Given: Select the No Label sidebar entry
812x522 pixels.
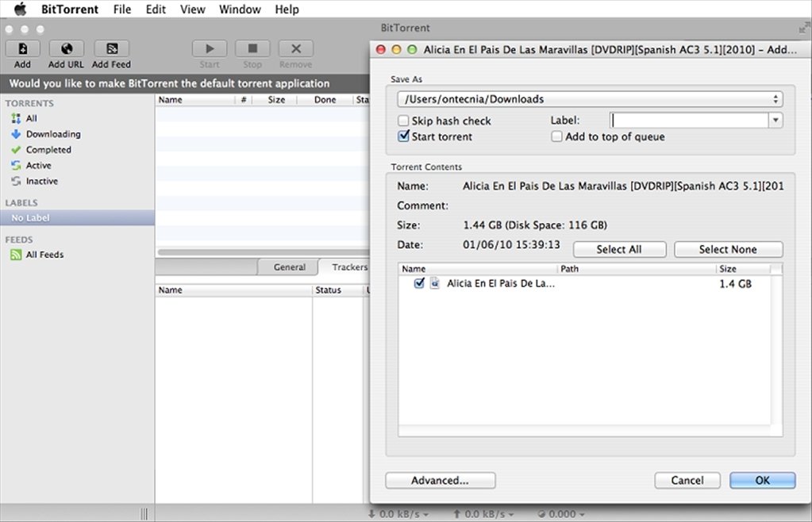Looking at the screenshot, I should 77,218.
